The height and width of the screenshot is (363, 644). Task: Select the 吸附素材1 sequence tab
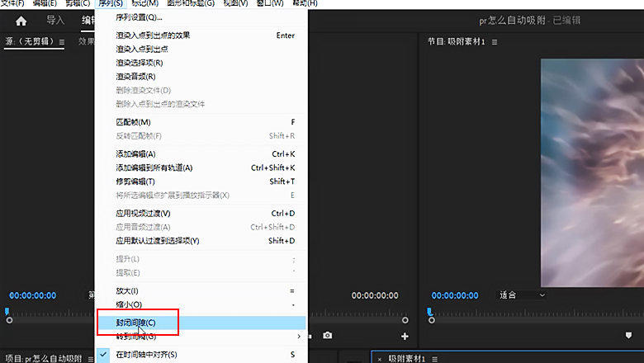(406, 359)
